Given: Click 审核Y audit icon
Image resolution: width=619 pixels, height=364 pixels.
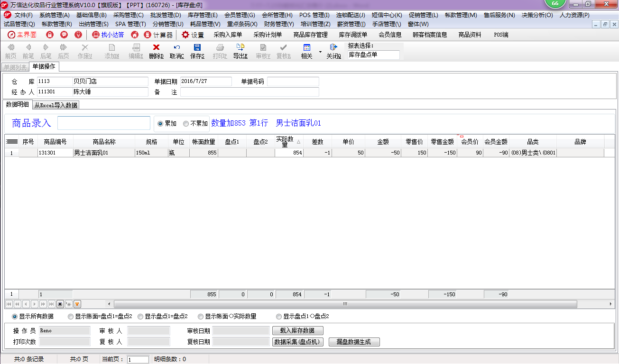Looking at the screenshot, I should (263, 47).
